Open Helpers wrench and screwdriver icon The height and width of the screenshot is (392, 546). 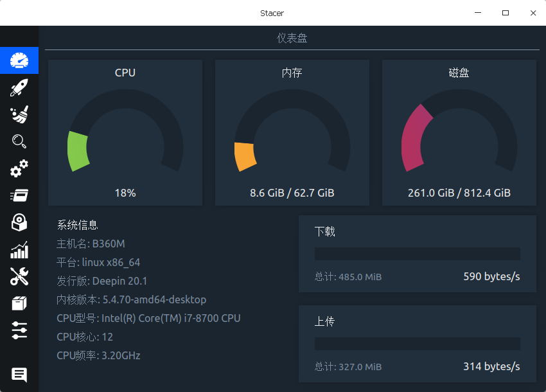19,276
